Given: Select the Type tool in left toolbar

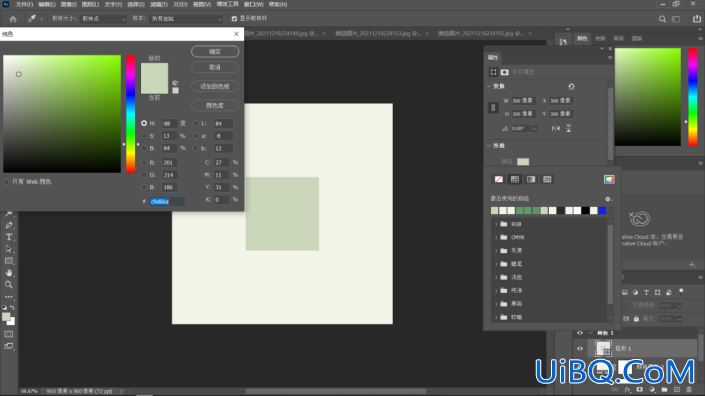Looking at the screenshot, I should tap(9, 237).
